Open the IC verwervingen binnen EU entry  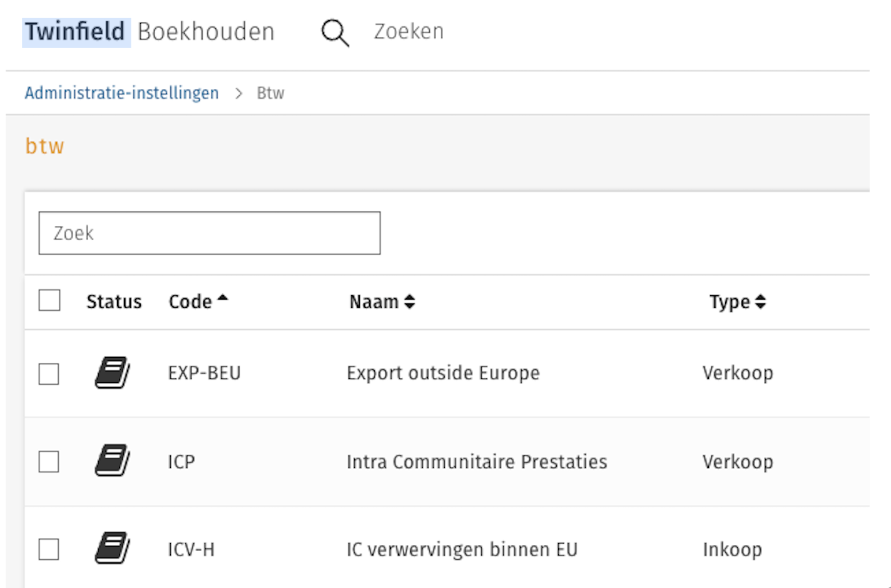462,550
